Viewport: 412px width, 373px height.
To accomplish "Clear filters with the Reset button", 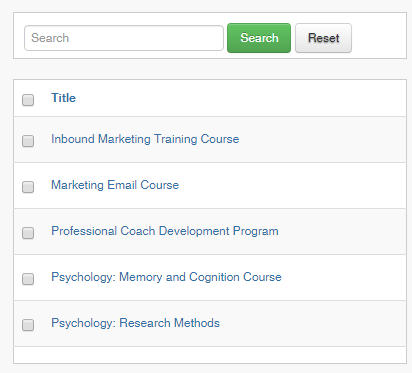I will (x=323, y=38).
